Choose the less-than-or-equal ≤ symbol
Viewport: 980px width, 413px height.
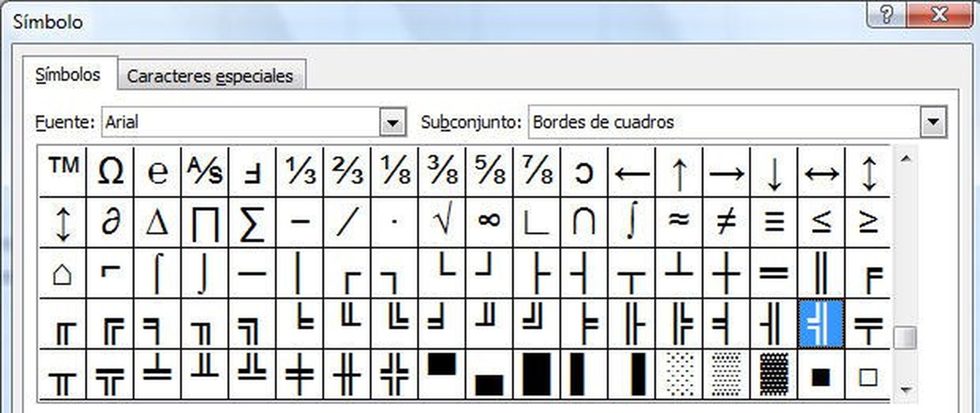pos(821,222)
